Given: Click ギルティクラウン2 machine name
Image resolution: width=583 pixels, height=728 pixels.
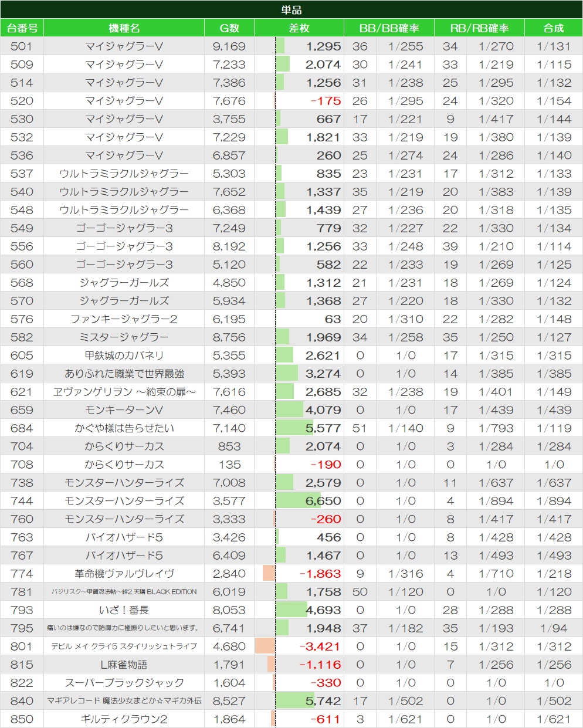Looking at the screenshot, I should click(124, 719).
